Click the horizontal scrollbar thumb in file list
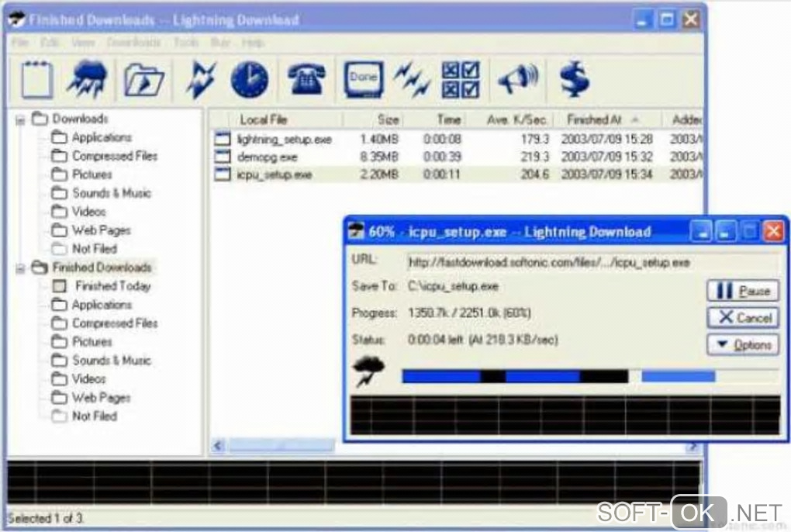The image size is (791, 532). point(282,446)
